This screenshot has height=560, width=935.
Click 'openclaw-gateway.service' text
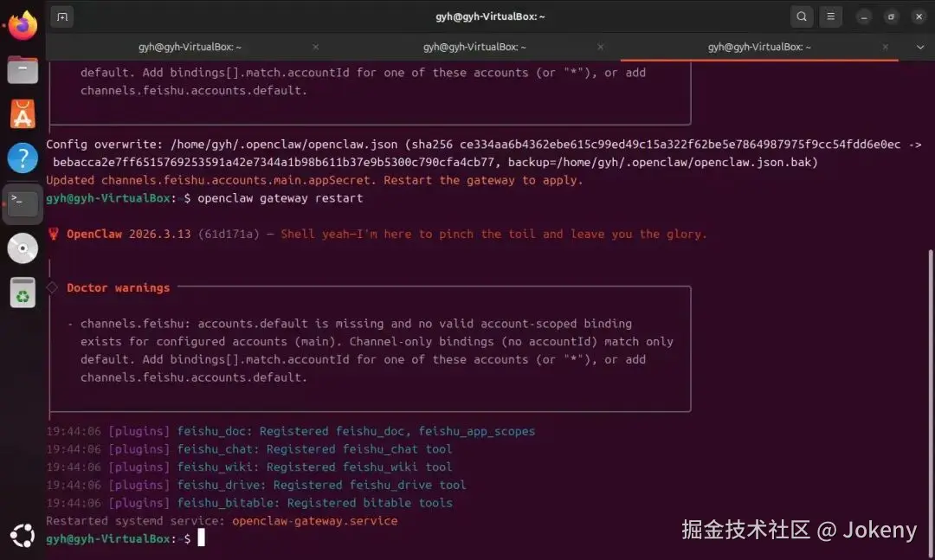point(315,521)
